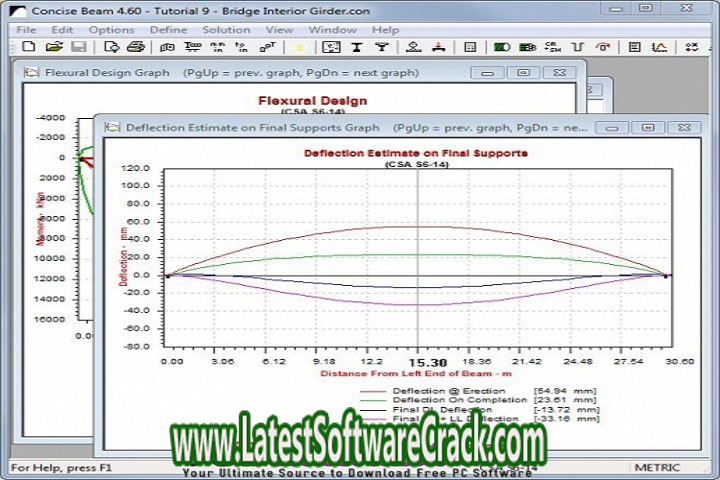Click the CR SH toolbar icon
This screenshot has width=720, height=480.
point(552,47)
